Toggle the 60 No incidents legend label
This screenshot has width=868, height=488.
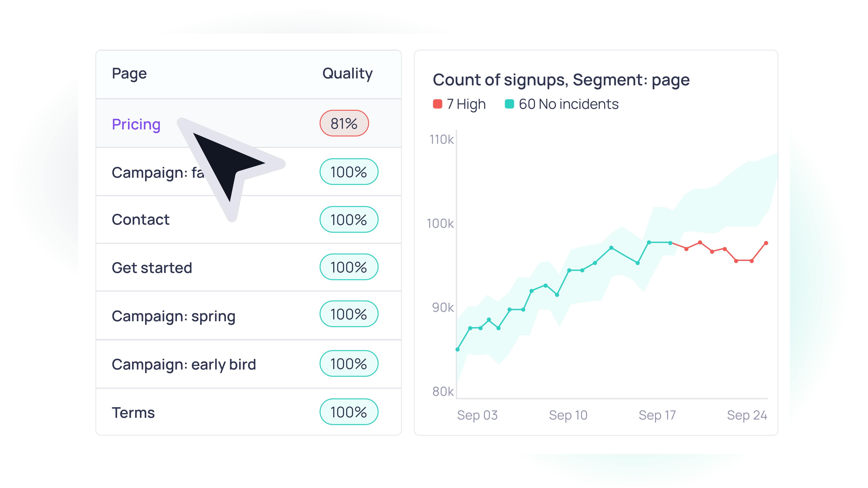(x=568, y=104)
